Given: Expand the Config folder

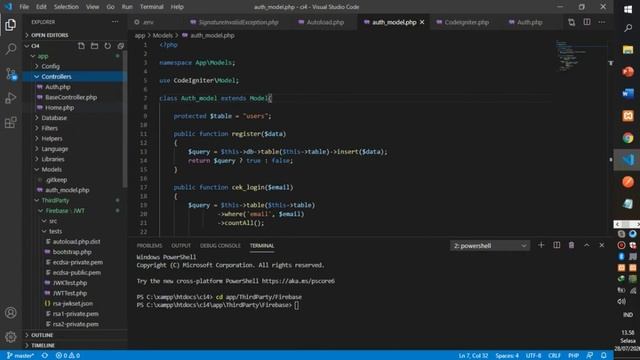Looking at the screenshot, I should click(x=51, y=66).
